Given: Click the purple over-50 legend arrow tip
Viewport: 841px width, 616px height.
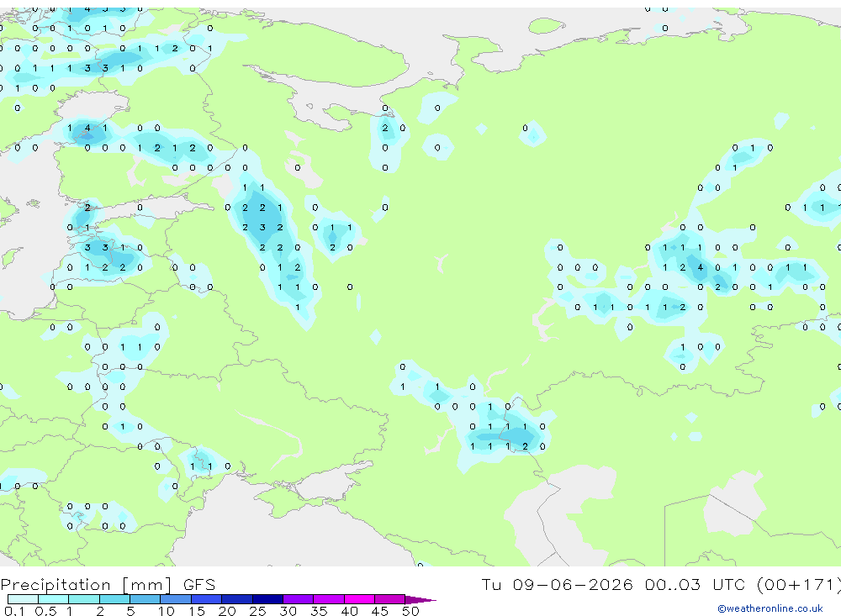Looking at the screenshot, I should 420,599.
